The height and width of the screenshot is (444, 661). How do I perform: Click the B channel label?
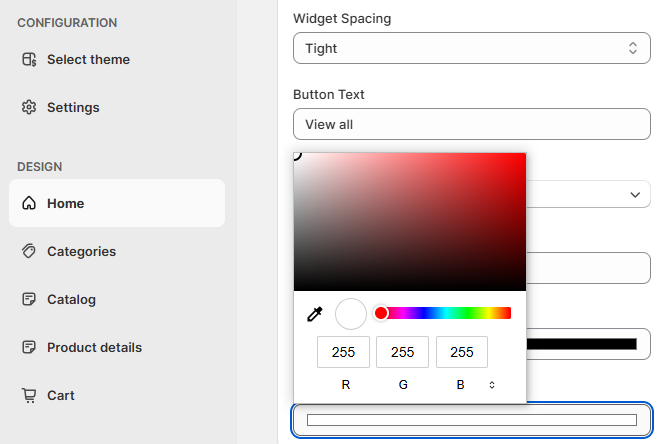coord(460,385)
